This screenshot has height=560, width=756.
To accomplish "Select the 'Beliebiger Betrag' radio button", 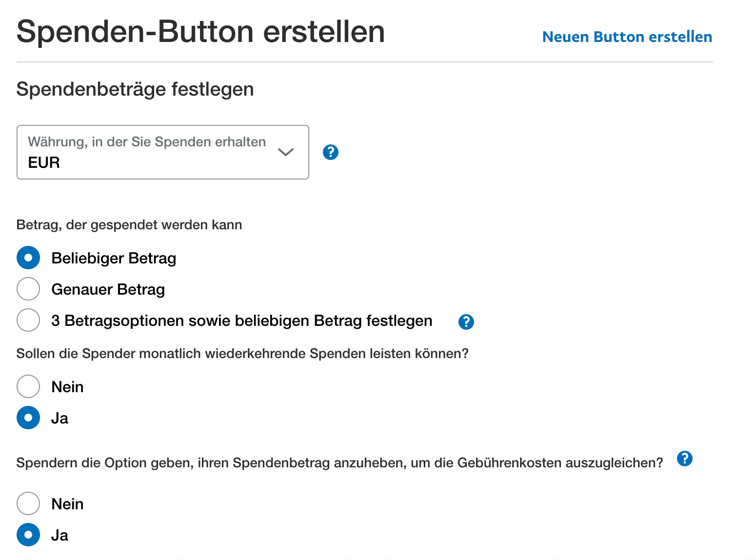I will tap(28, 258).
